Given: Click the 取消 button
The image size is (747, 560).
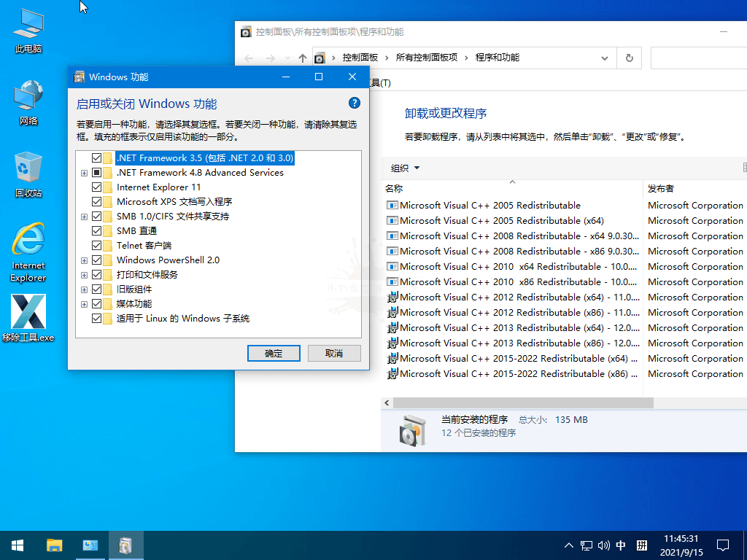Looking at the screenshot, I should point(334,353).
